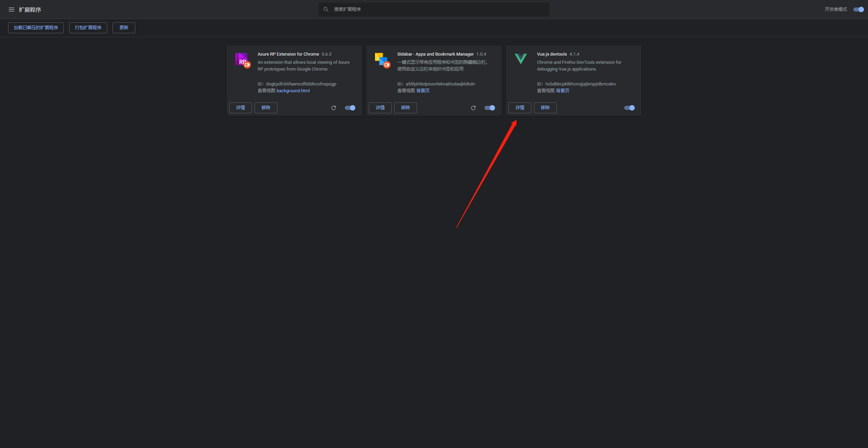Open Vue.js devtools 背景页 link
Screen dimensions: 868x448
coord(563,91)
